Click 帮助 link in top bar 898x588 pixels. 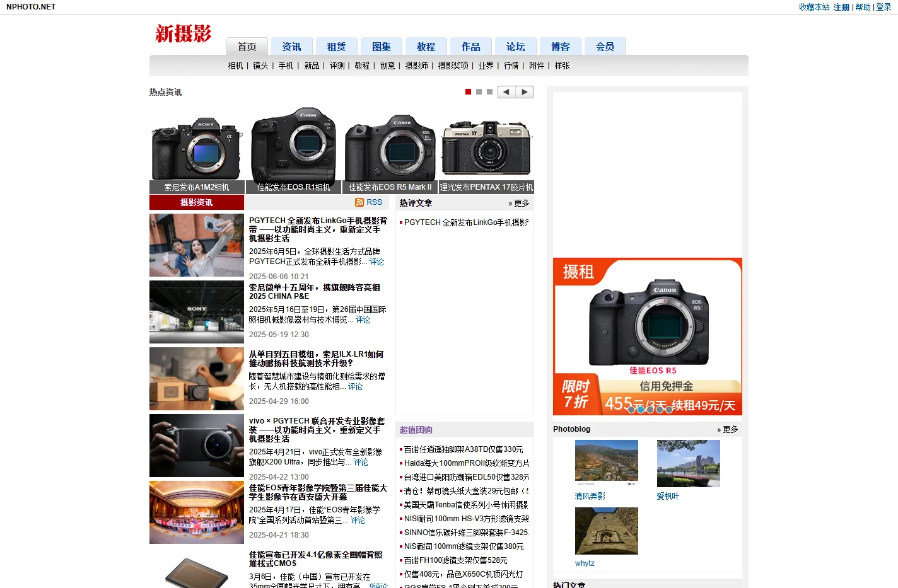click(863, 7)
